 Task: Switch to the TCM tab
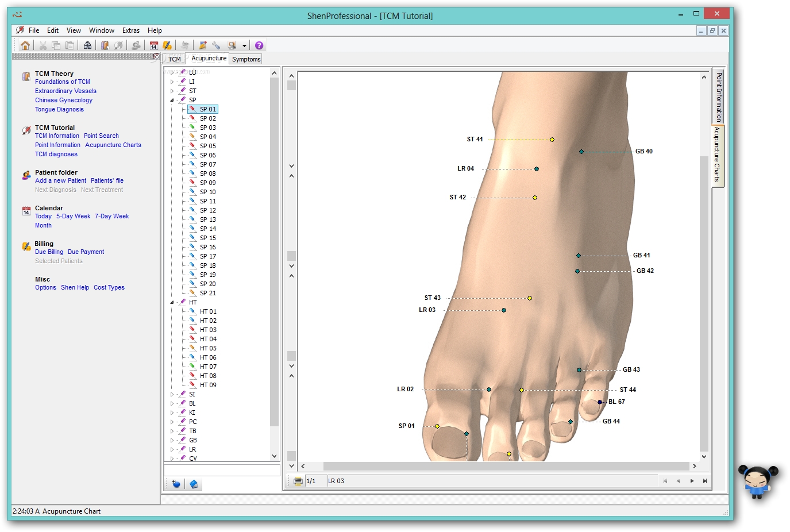point(175,59)
